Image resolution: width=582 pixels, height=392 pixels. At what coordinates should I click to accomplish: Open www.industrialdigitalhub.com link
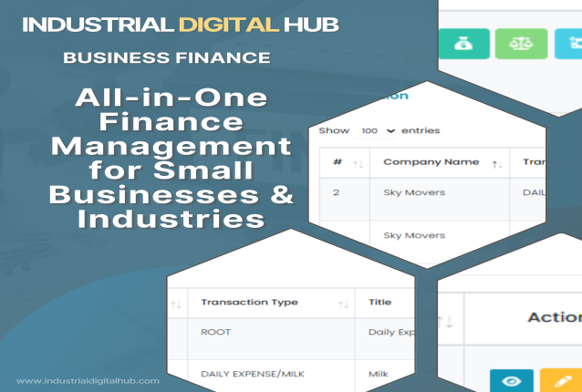click(88, 381)
